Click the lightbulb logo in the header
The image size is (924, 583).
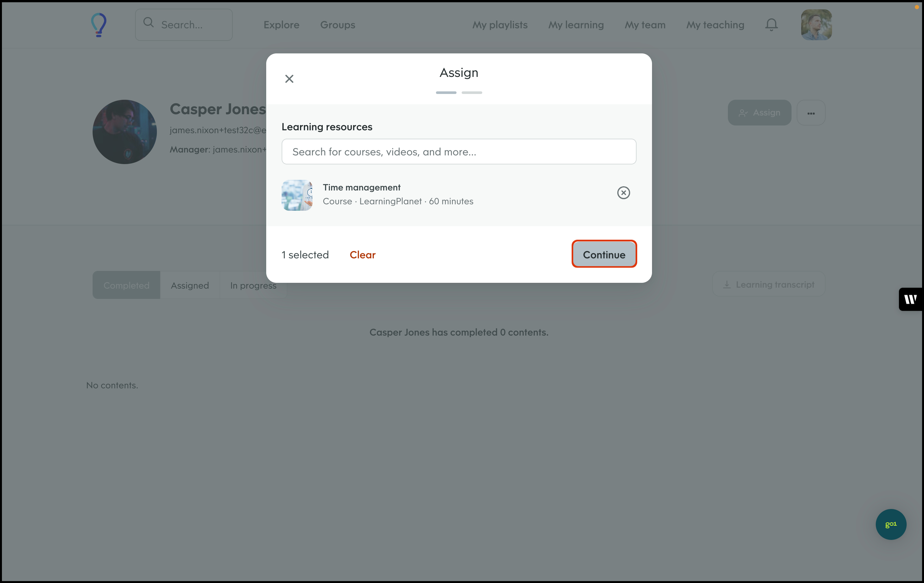[99, 24]
